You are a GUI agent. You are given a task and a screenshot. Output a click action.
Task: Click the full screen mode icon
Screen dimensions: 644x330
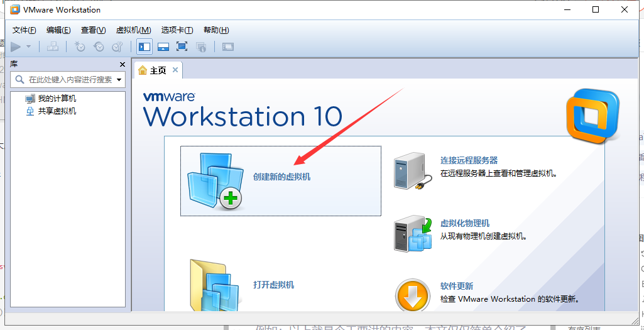tap(182, 47)
